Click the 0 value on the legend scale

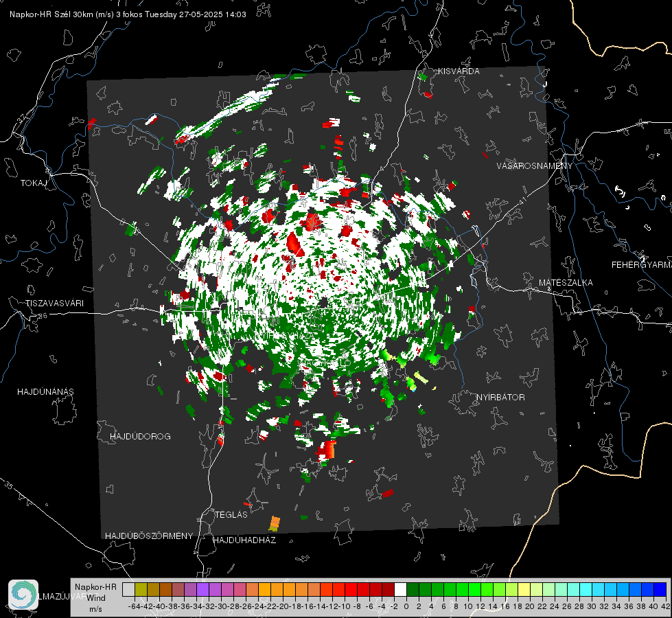[406, 606]
